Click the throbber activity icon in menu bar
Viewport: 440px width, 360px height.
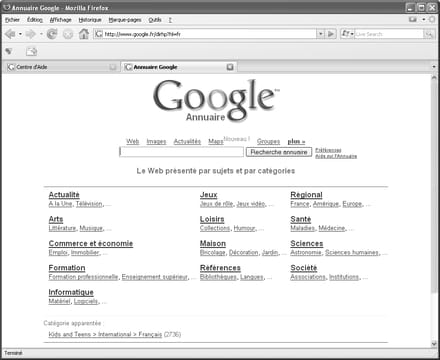pos(432,20)
